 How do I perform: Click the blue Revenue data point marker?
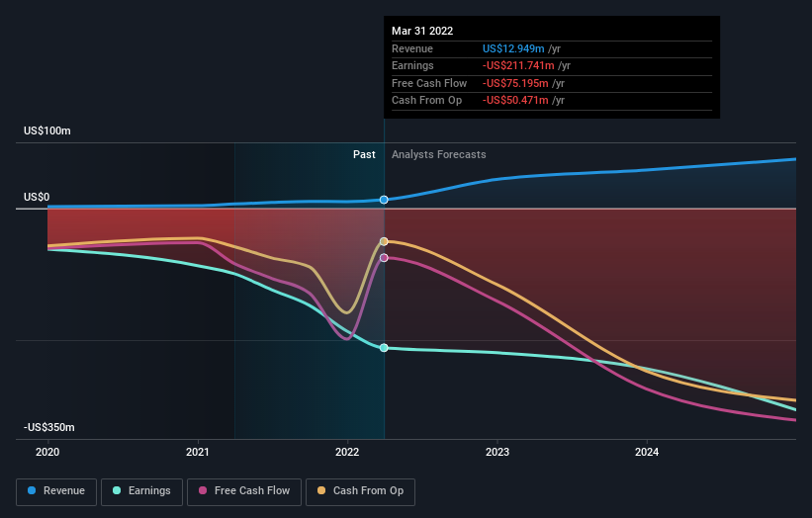[384, 200]
